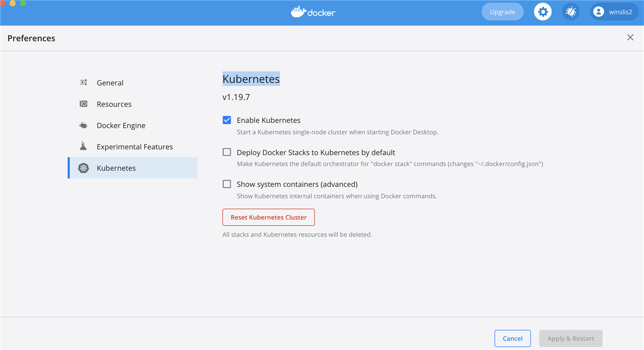The image size is (644, 350).
Task: Click the user avatar icon beside winslis2
Action: click(x=599, y=12)
